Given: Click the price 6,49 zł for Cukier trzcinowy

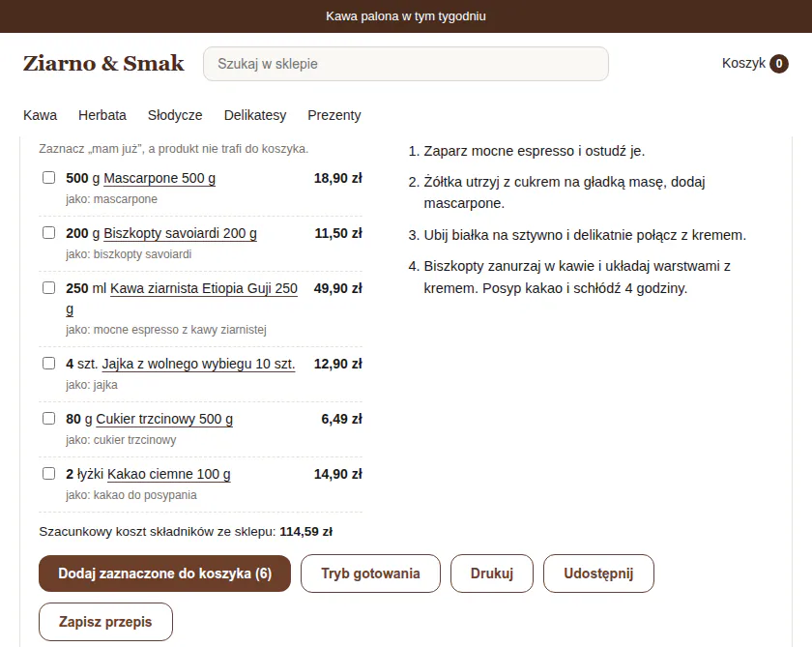Looking at the screenshot, I should [341, 419].
